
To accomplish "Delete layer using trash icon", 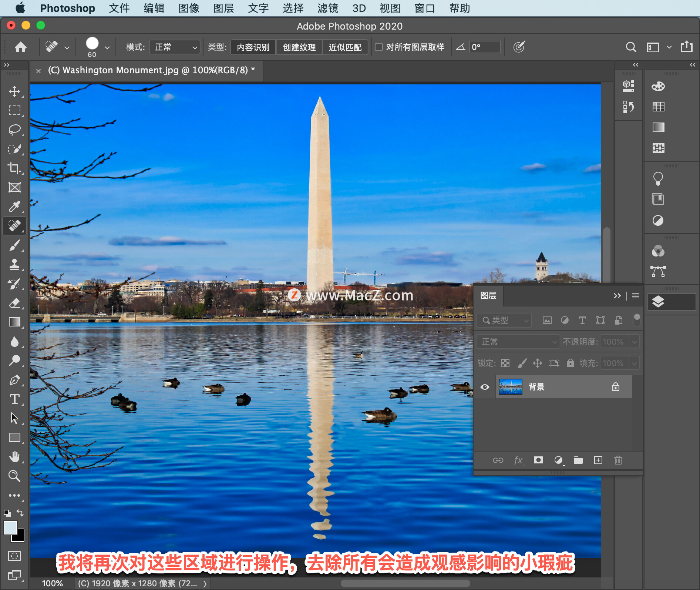I will (618, 460).
